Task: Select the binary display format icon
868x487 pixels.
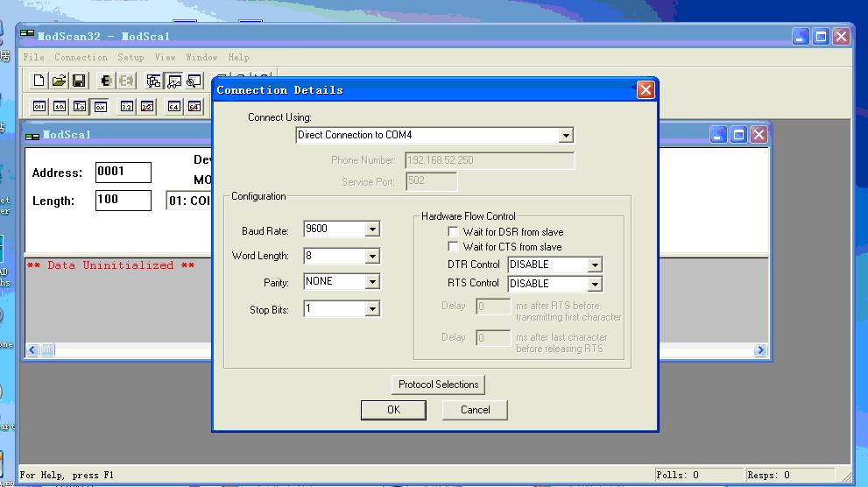Action: point(39,106)
